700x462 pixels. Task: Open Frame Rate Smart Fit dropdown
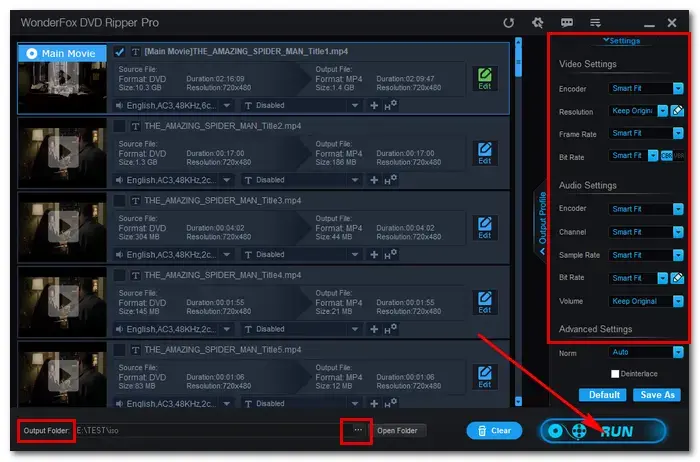[678, 133]
